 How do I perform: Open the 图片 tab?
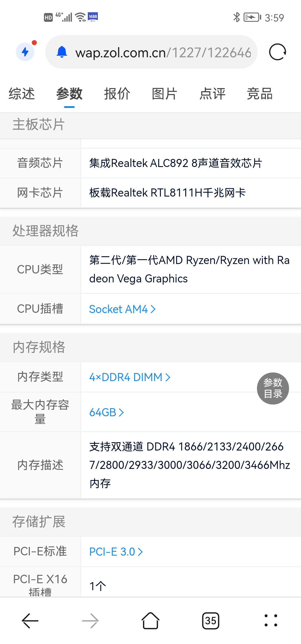(164, 94)
